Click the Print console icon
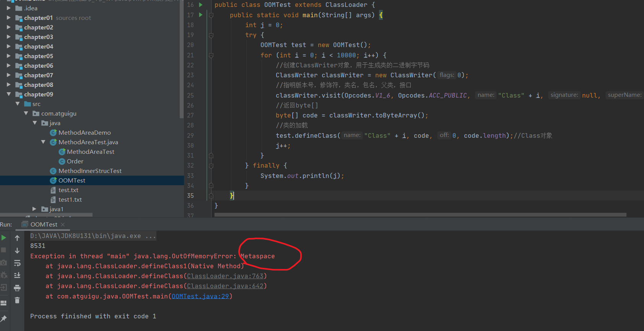 pyautogui.click(x=17, y=288)
